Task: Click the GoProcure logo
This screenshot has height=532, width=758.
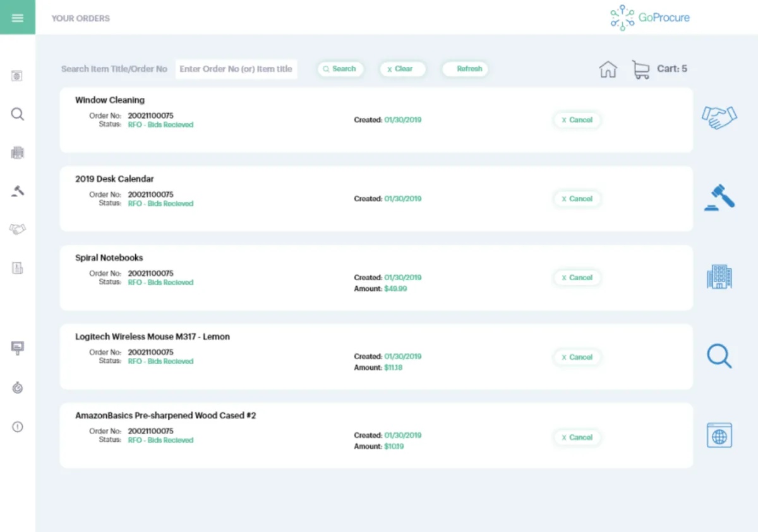Action: coord(650,18)
